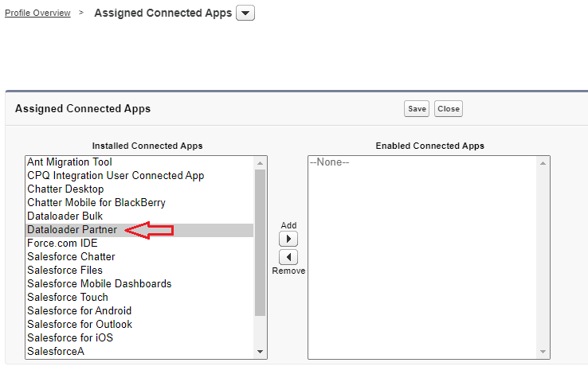588x382 pixels.
Task: Save the assigned connected apps
Action: tap(417, 108)
